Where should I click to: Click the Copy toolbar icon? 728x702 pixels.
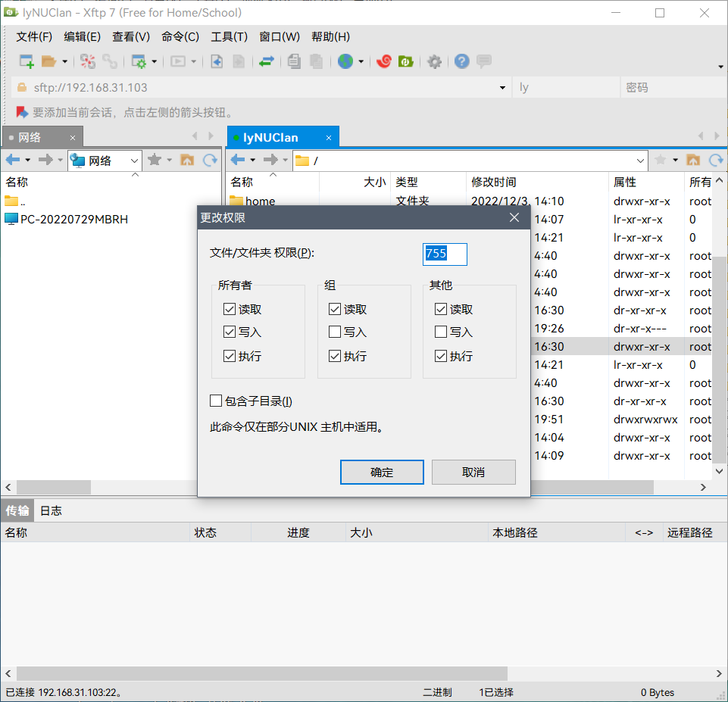(294, 61)
